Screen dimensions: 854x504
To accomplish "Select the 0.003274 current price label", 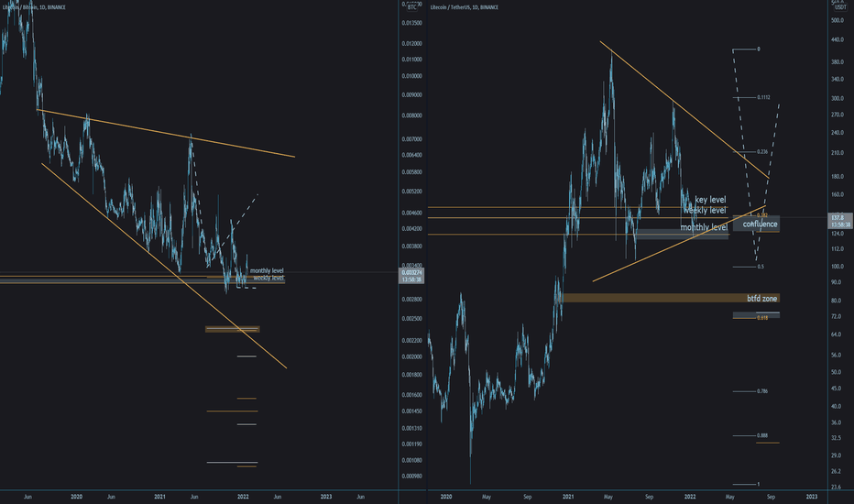I will click(x=411, y=276).
